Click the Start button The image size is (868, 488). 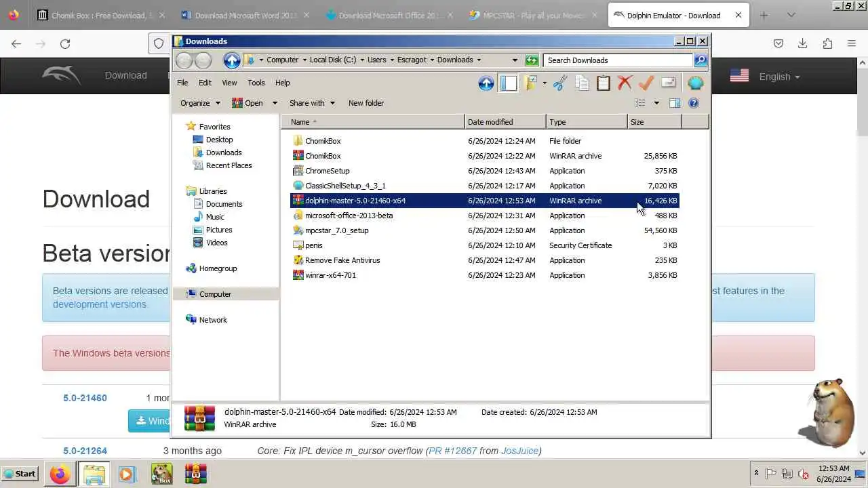(x=19, y=474)
